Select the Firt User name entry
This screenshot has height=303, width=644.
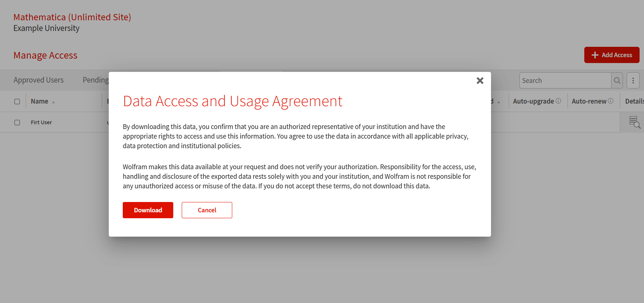coord(41,122)
